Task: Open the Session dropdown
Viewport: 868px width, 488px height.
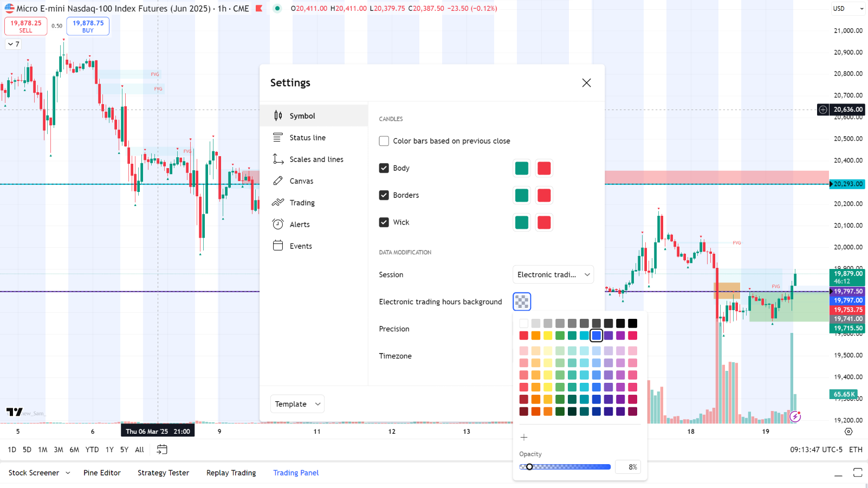Action: pos(553,274)
